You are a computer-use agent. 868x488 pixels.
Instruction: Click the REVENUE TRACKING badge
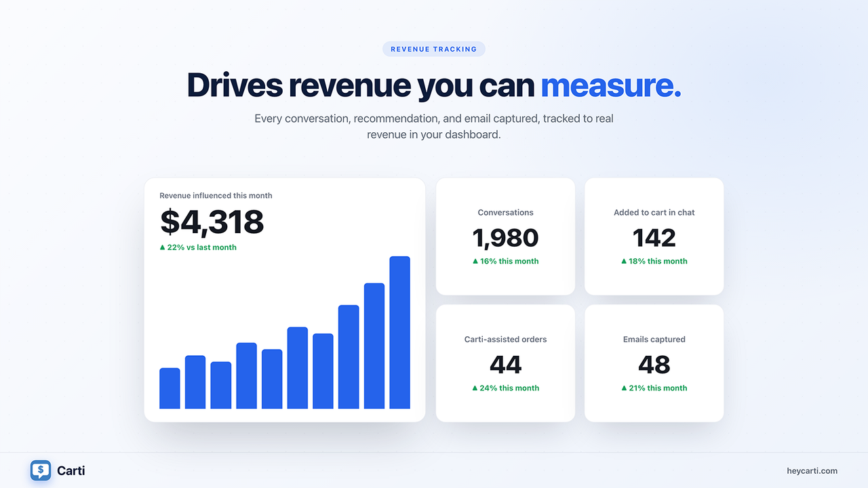point(434,49)
